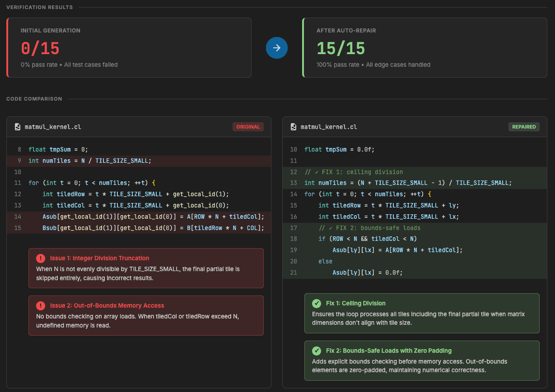Click the ORIGINAL badge
555x392 pixels.
(248, 127)
